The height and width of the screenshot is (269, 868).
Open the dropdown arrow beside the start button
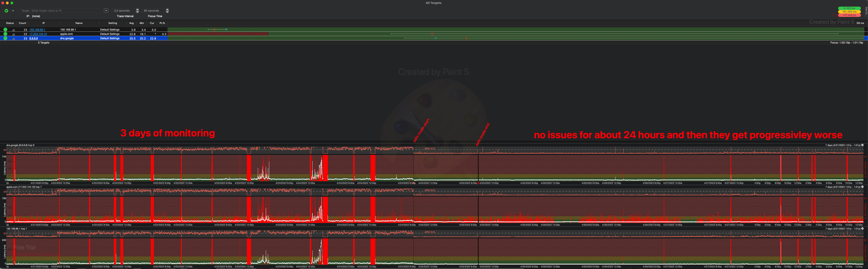[x=13, y=11]
